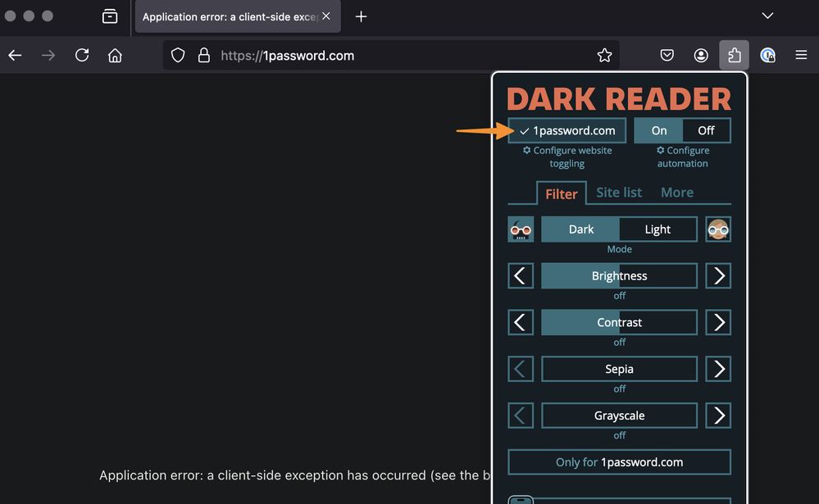Open a new browser tab

coord(361,16)
